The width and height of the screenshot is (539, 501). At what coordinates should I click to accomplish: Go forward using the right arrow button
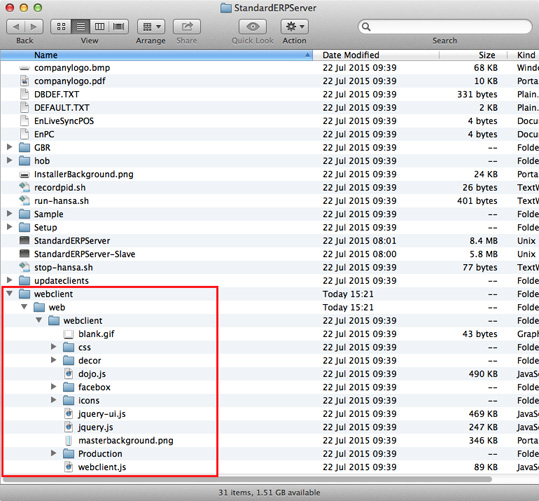coord(34,26)
